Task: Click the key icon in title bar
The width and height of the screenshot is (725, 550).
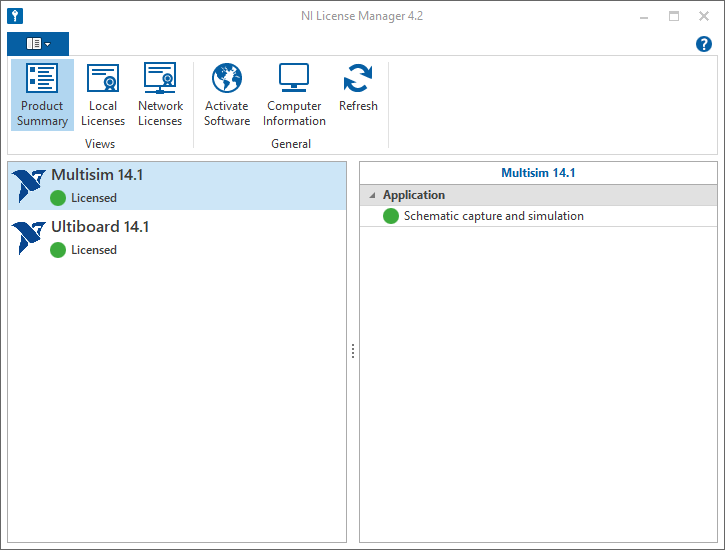Action: [15, 16]
